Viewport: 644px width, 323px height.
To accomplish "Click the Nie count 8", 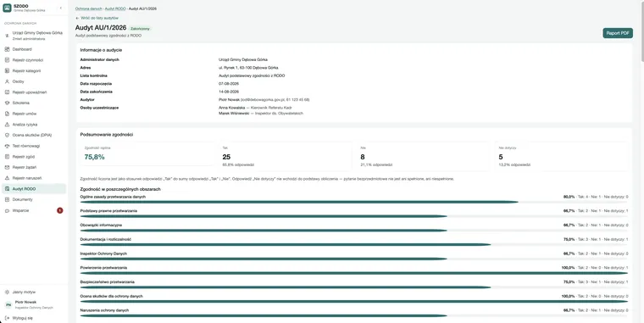I will pos(363,157).
